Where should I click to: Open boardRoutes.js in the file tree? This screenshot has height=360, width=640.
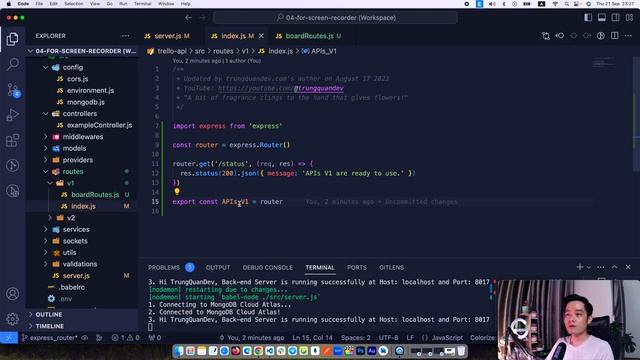click(x=95, y=195)
